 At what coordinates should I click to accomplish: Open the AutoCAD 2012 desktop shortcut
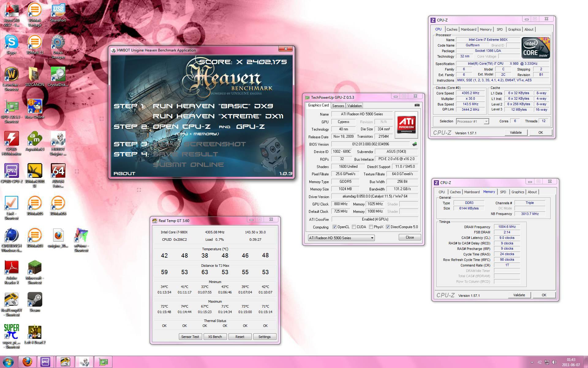coord(12,14)
